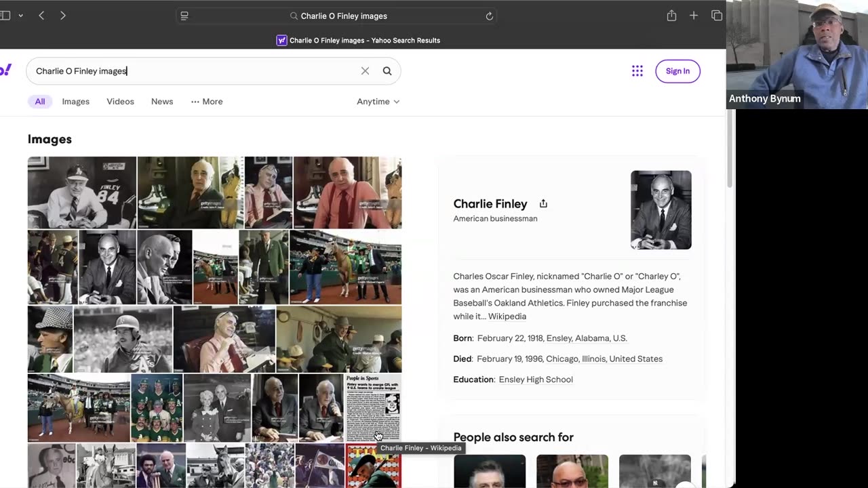868x488 pixels.
Task: Click the People also search for heading
Action: pyautogui.click(x=513, y=437)
